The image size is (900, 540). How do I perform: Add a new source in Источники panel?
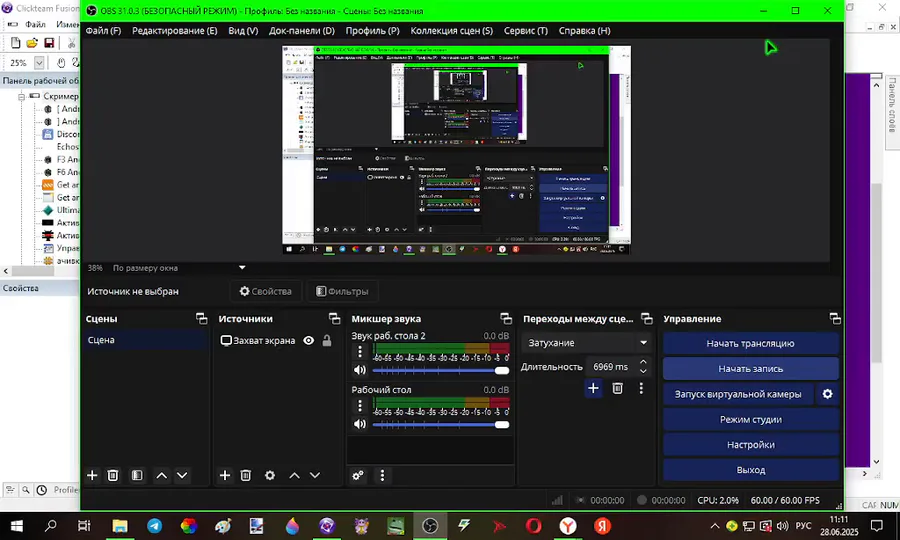[225, 475]
